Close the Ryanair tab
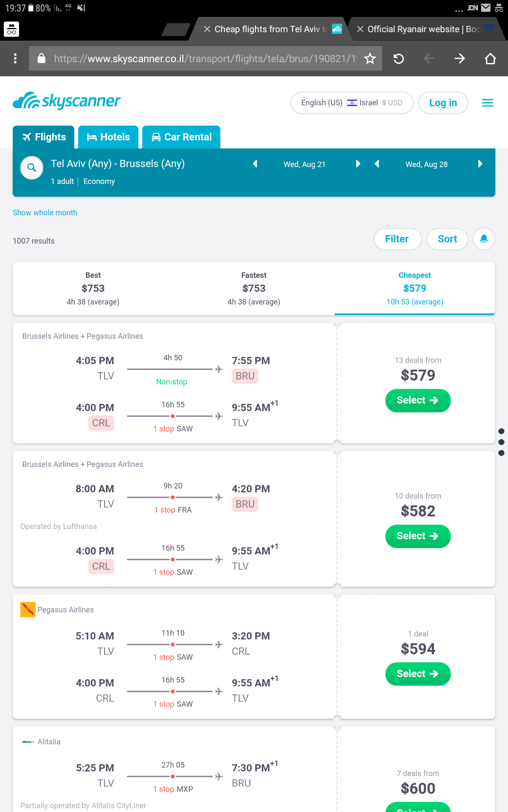The image size is (508, 812). pyautogui.click(x=360, y=29)
